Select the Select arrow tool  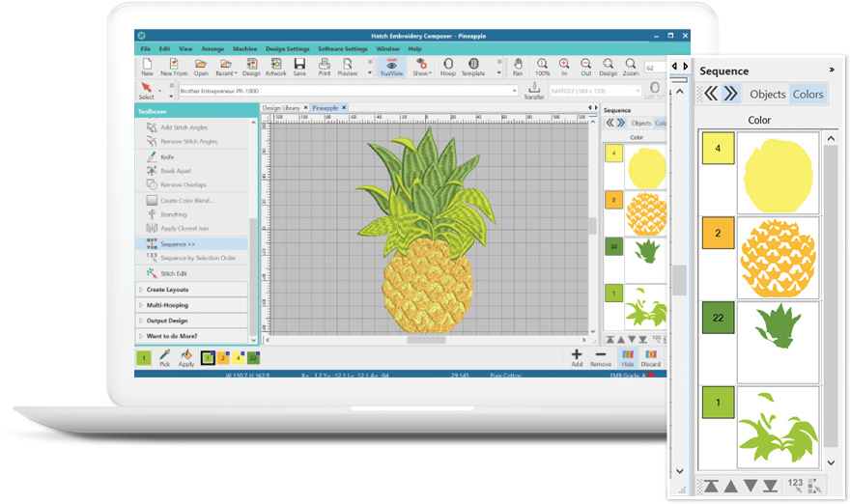coord(147,91)
